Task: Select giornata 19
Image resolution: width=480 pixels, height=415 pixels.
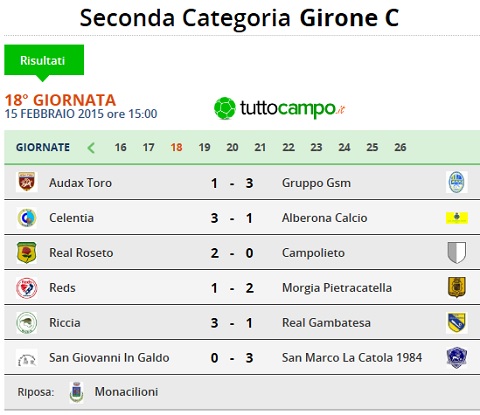Action: coord(204,147)
